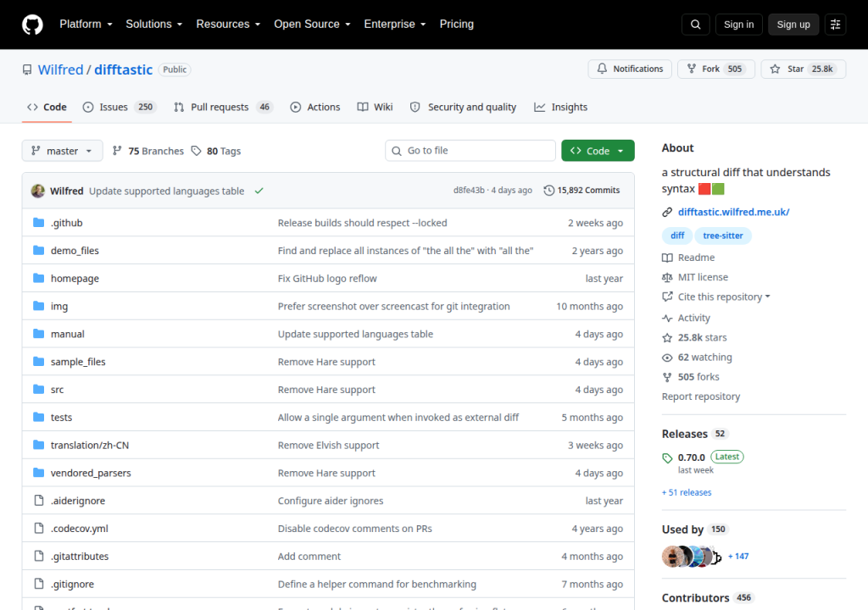Viewport: 868px width, 610px height.
Task: Click the tag icon beside release 0.70.0
Action: point(667,457)
